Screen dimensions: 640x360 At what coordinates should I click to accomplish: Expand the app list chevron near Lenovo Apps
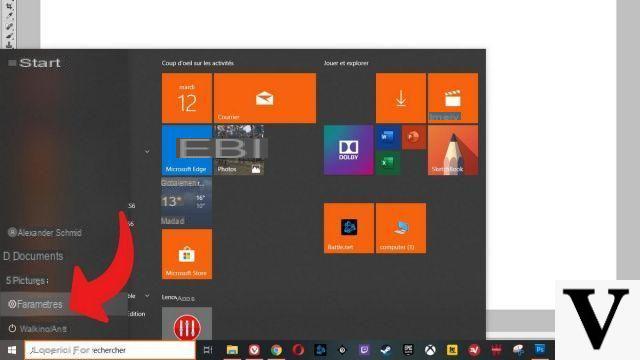147,296
